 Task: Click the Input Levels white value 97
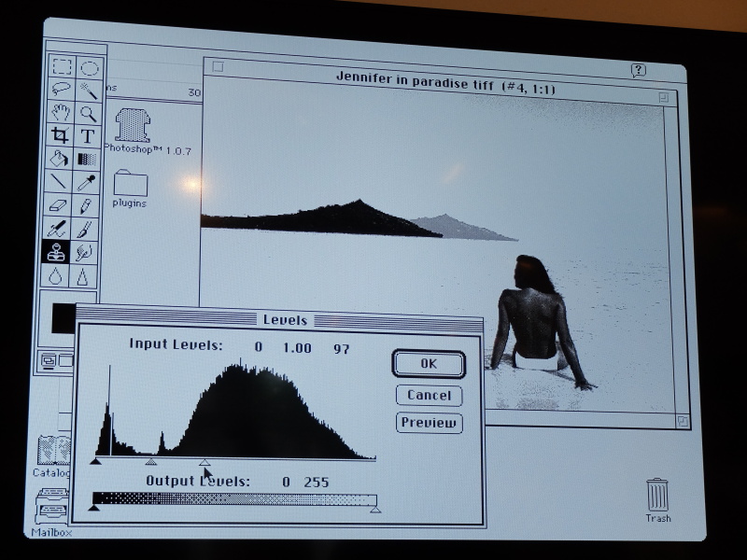pos(341,349)
